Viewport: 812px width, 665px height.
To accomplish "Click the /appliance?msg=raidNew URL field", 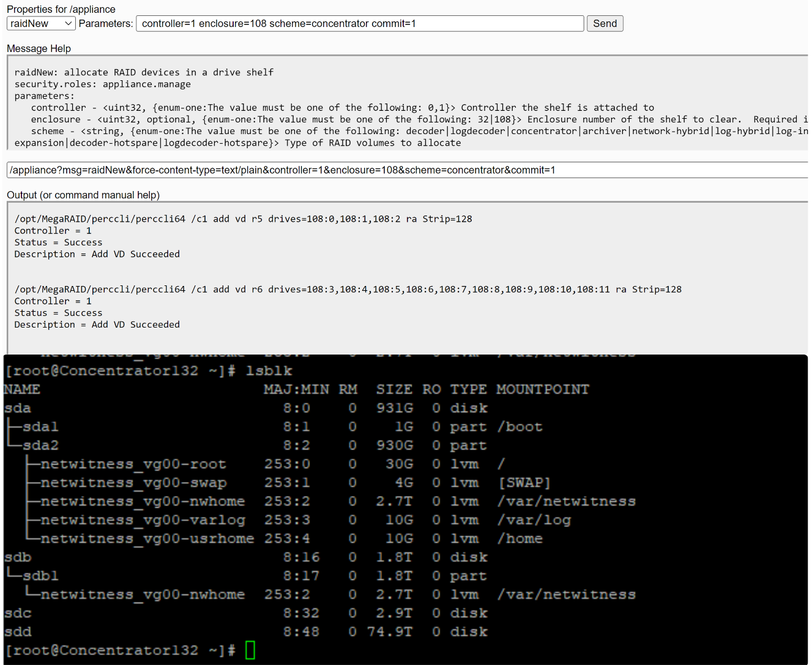I will [x=404, y=170].
